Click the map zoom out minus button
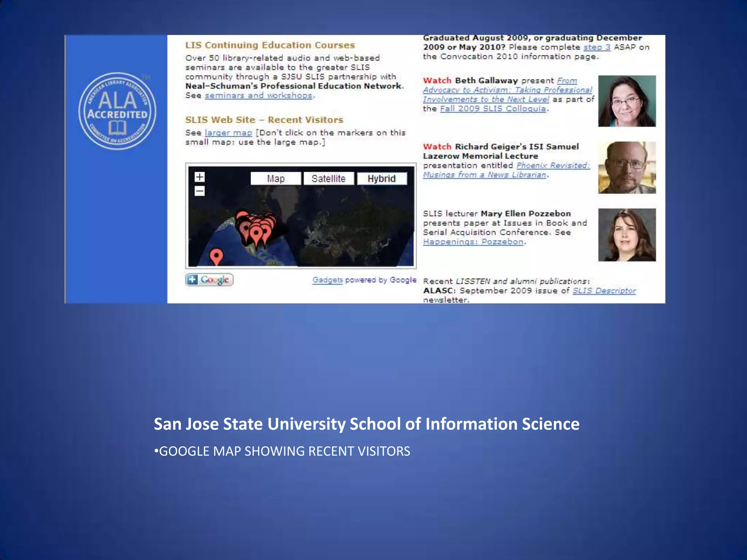This screenshot has width=747, height=560. click(200, 191)
